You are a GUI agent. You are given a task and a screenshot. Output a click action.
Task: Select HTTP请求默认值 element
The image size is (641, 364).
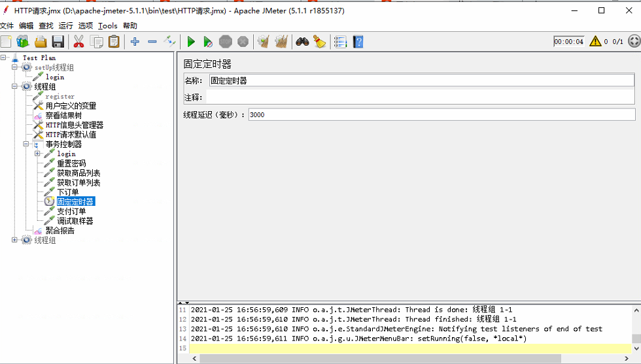click(71, 135)
